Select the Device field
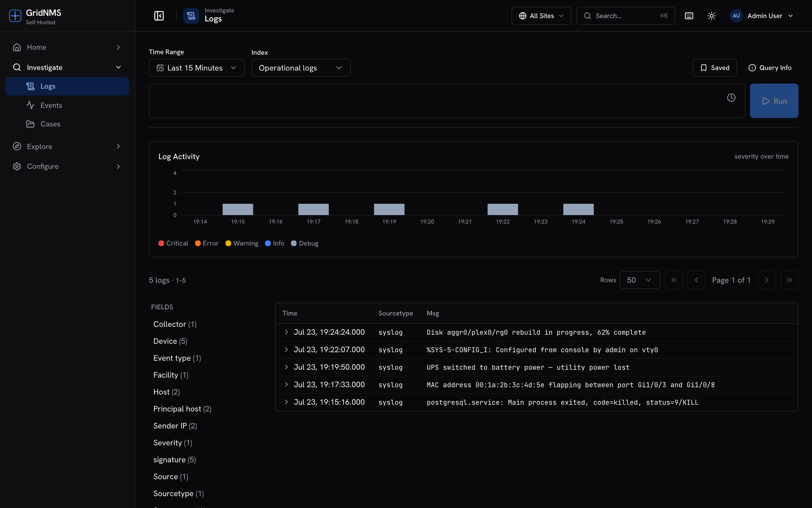812x508 pixels. tap(170, 341)
